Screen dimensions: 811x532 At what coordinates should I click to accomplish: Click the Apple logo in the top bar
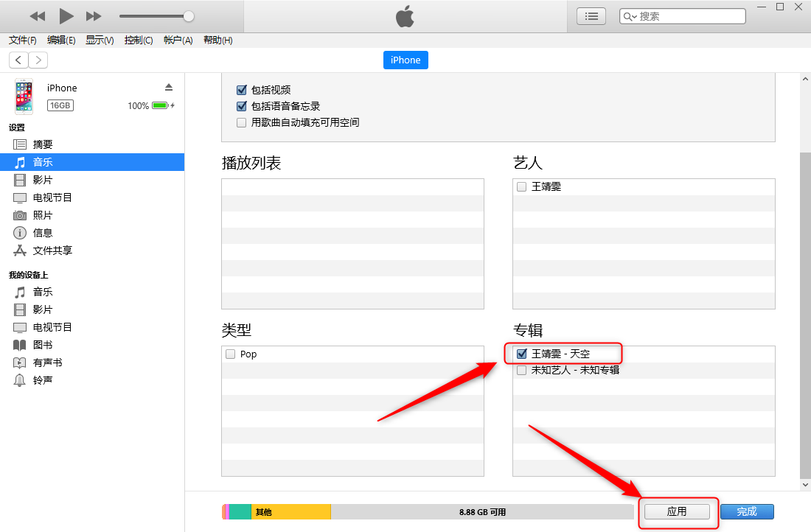click(x=405, y=16)
